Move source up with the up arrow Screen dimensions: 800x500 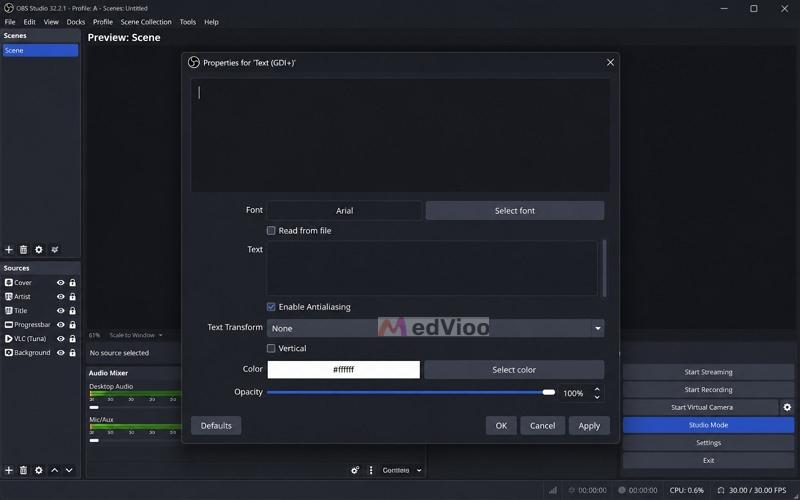(55, 470)
